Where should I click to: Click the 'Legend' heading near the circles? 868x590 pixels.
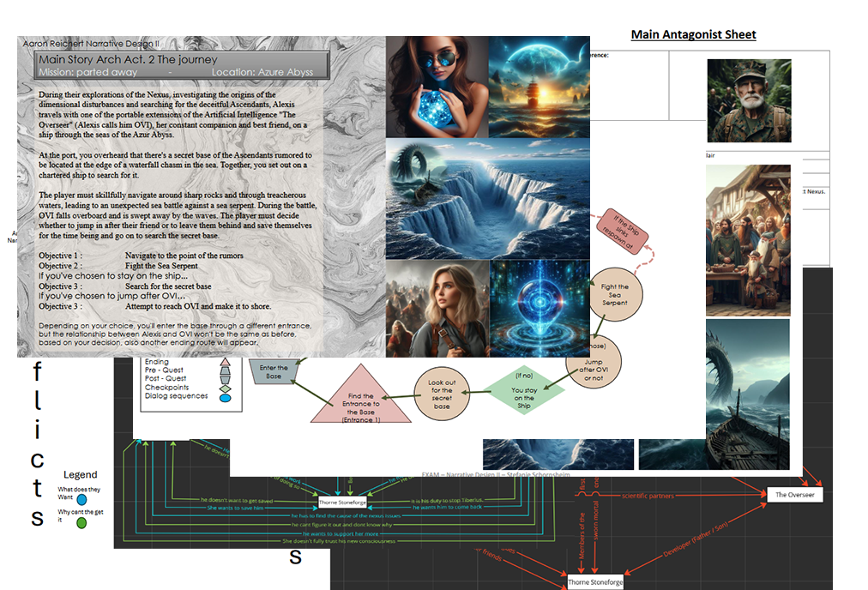81,475
